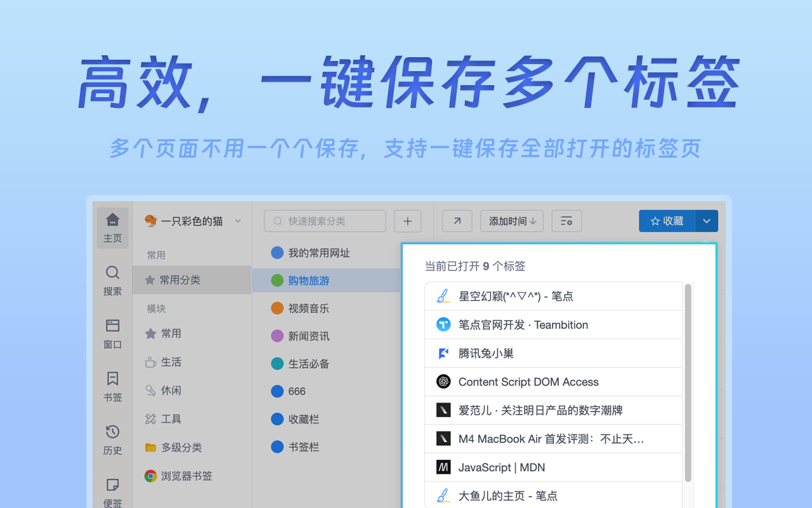This screenshot has height=508, width=812.
Task: Open the 工具 category in sidebar
Action: pos(169,418)
